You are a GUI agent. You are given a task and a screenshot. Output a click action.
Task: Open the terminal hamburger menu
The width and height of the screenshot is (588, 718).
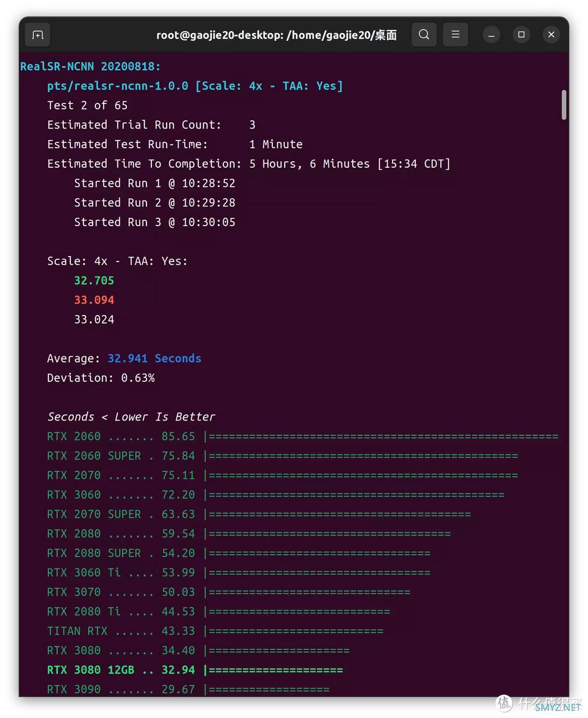(456, 35)
